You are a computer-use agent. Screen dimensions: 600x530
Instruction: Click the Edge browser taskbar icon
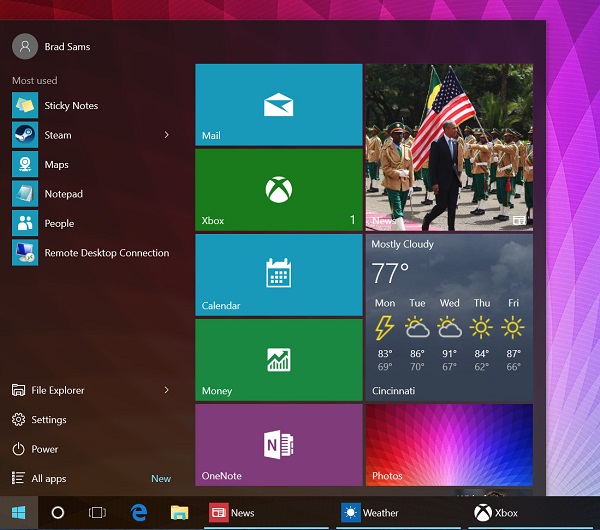click(x=139, y=512)
